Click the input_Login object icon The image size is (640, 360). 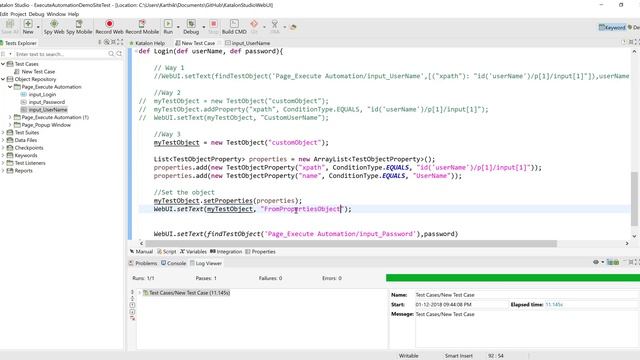(x=24, y=94)
